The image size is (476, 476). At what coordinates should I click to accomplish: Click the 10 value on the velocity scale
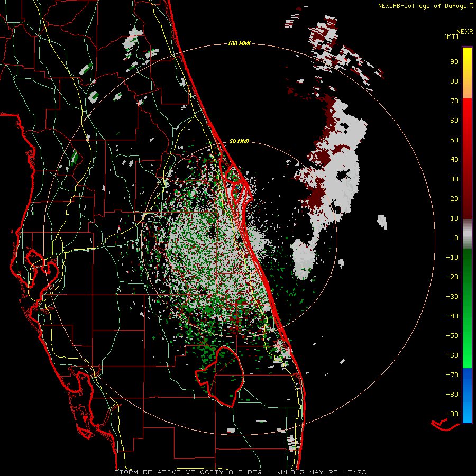[x=454, y=218]
